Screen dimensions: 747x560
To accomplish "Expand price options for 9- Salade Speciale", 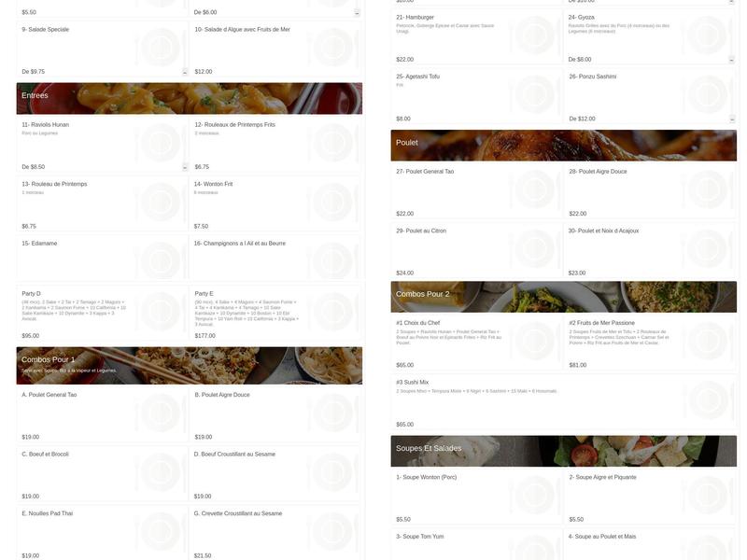I will coord(185,72).
